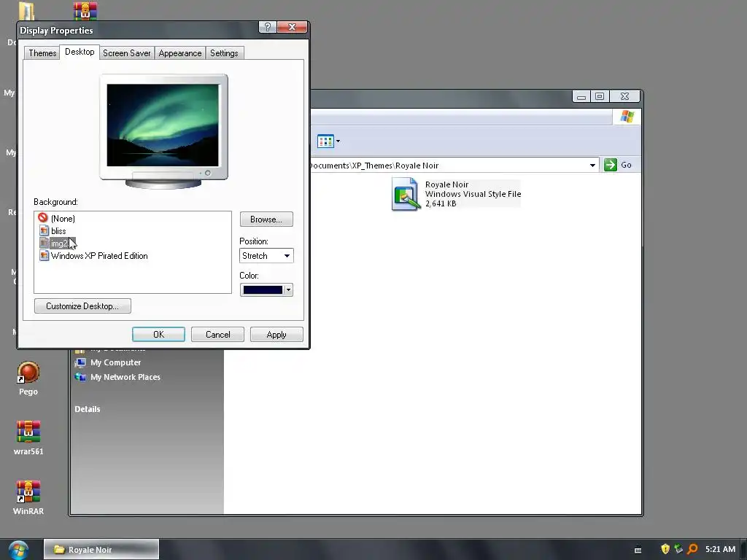Open the Screen Saver tab
747x560 pixels.
(x=127, y=52)
